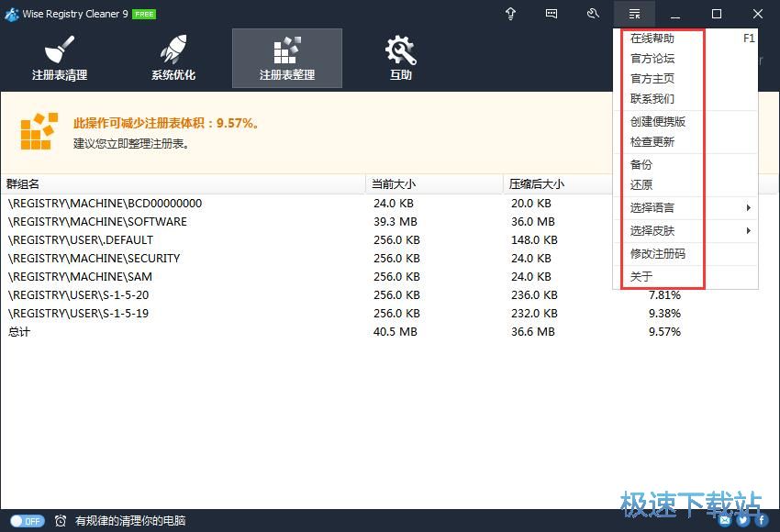Expand the 选择语言 submenu

tap(685, 208)
